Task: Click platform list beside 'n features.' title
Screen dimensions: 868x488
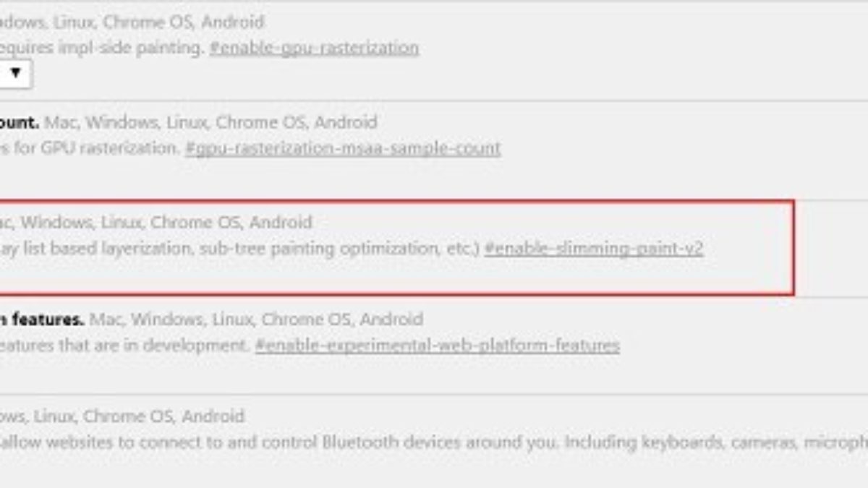Action: click(256, 319)
